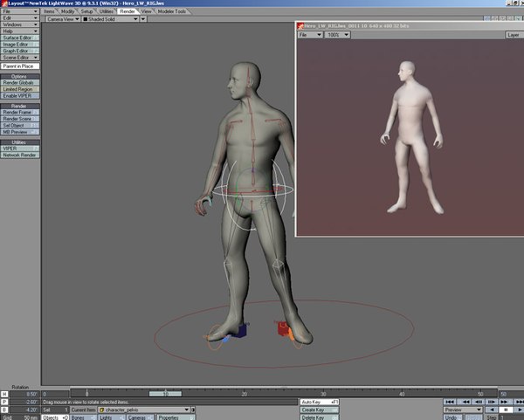Open Render Globals settings

[20, 83]
